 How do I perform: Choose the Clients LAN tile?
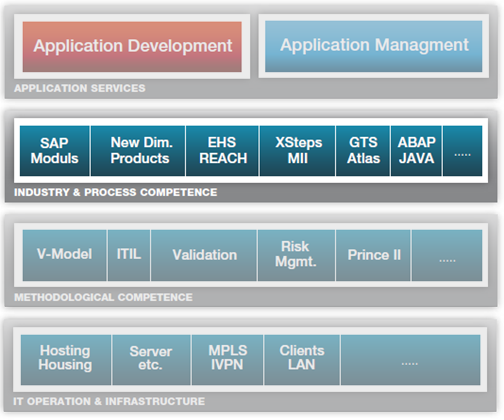tap(302, 360)
